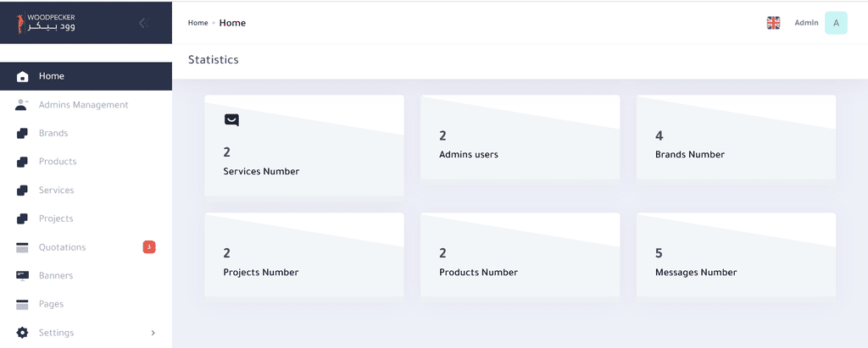Viewport: 868px width, 348px height.
Task: Select the Messages Number statistics card
Action: [x=736, y=255]
